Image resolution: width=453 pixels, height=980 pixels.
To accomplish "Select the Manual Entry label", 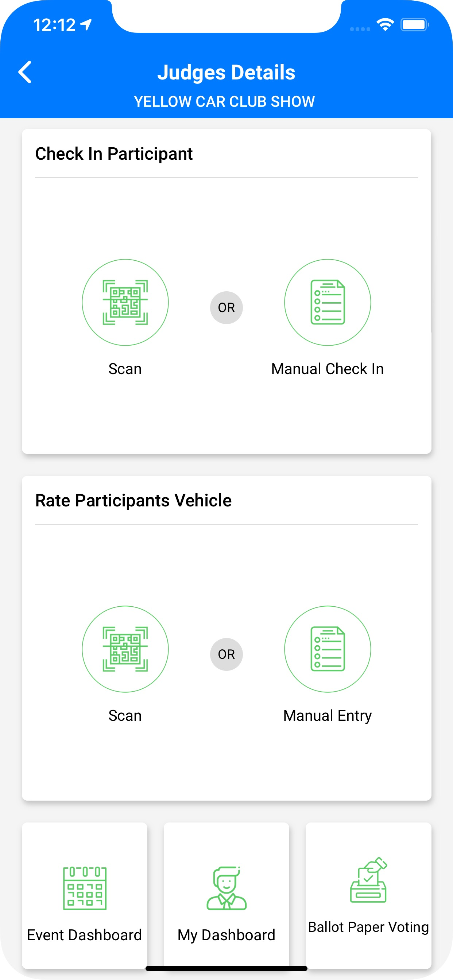I will pyautogui.click(x=328, y=716).
